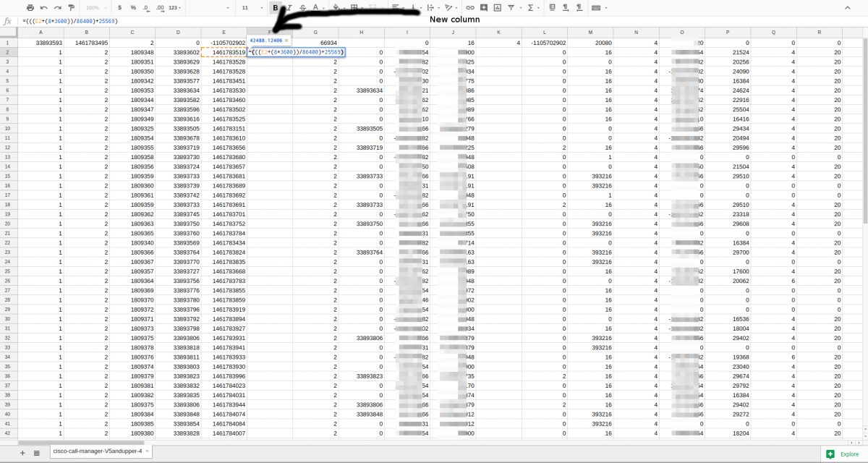Viewport: 868px width, 463px height.
Task: Open the Insert chart icon
Action: (x=498, y=7)
